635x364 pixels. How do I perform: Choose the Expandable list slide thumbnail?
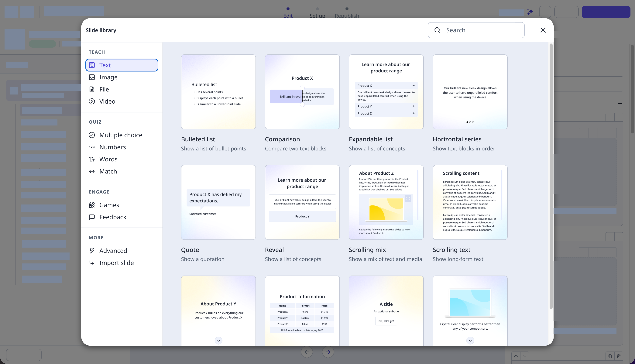click(386, 92)
